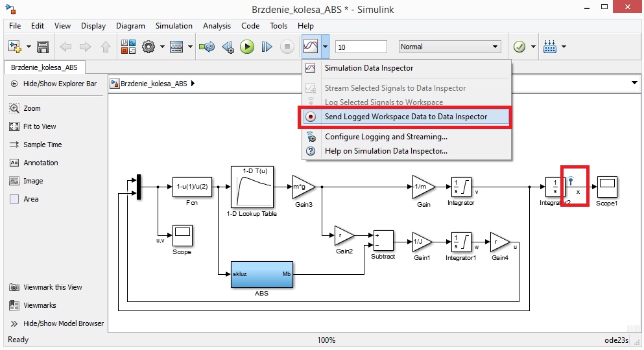Open Help on Simulation Data Inspector
Viewport: 644px width, 350px height.
click(x=407, y=151)
